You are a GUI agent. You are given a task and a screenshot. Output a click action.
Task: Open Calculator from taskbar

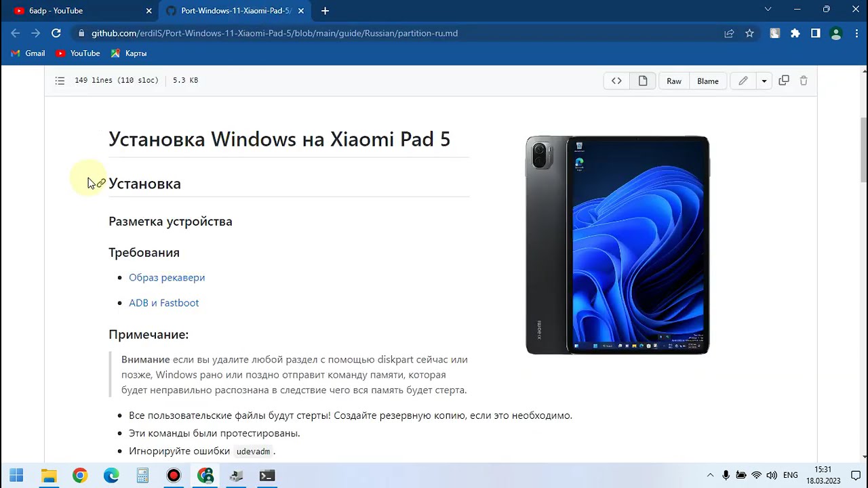(x=142, y=476)
